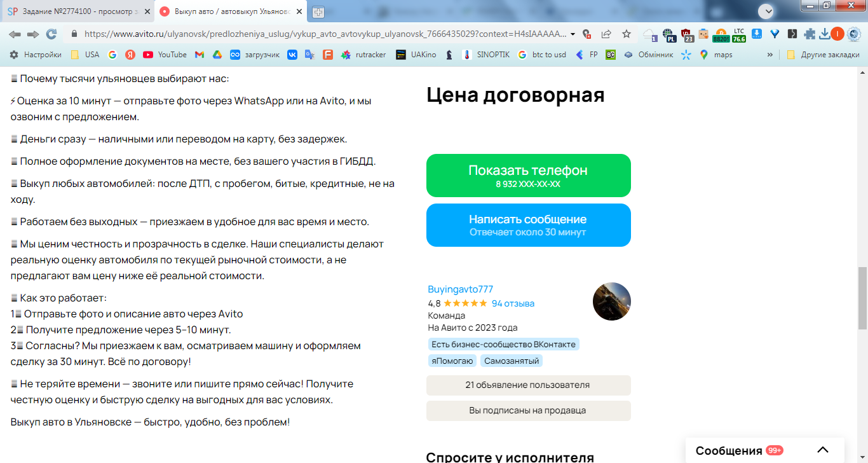The image size is (868, 463).
Task: Reload the page with the refresh icon
Action: 51,34
